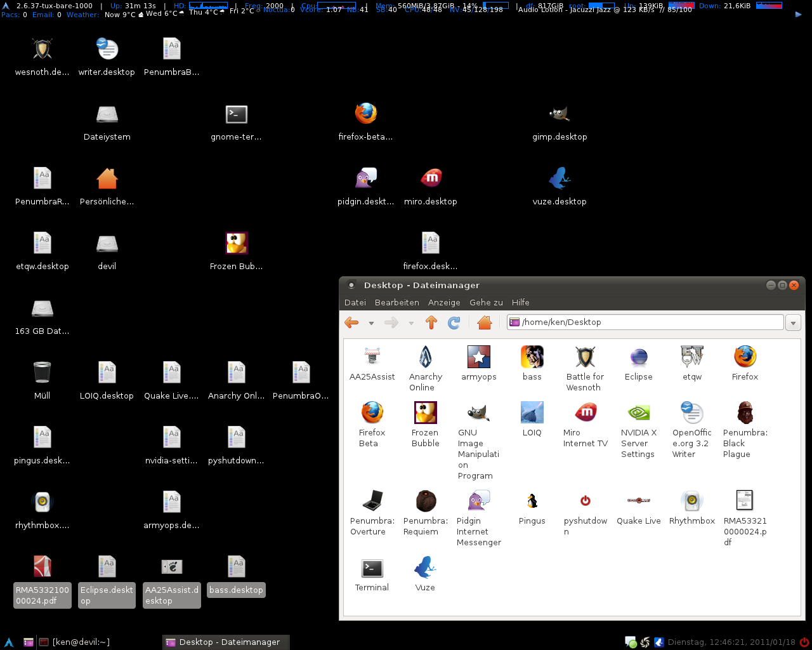812x650 pixels.
Task: Click the Desktop - Dateimanager taskbar button
Action: pos(226,642)
